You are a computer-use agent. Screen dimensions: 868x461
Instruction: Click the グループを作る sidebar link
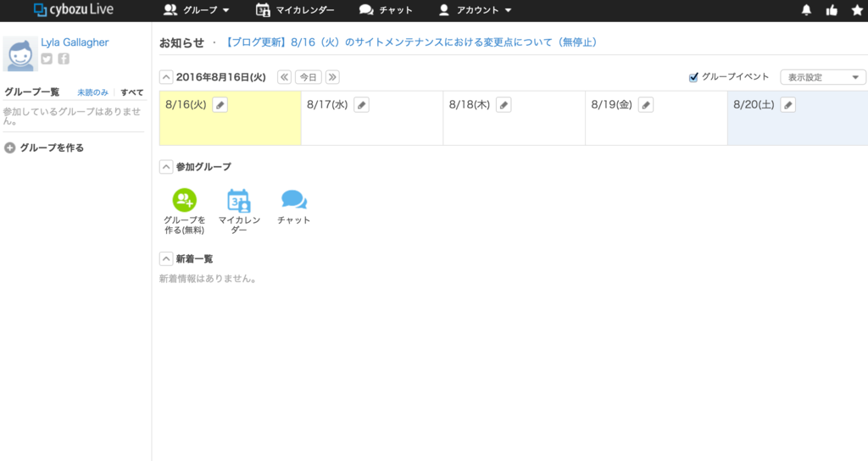(52, 147)
